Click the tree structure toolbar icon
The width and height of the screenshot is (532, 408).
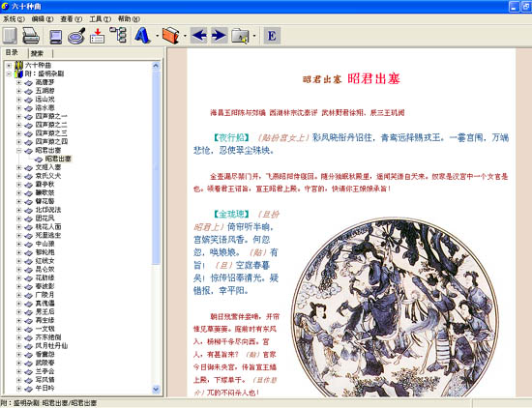118,35
